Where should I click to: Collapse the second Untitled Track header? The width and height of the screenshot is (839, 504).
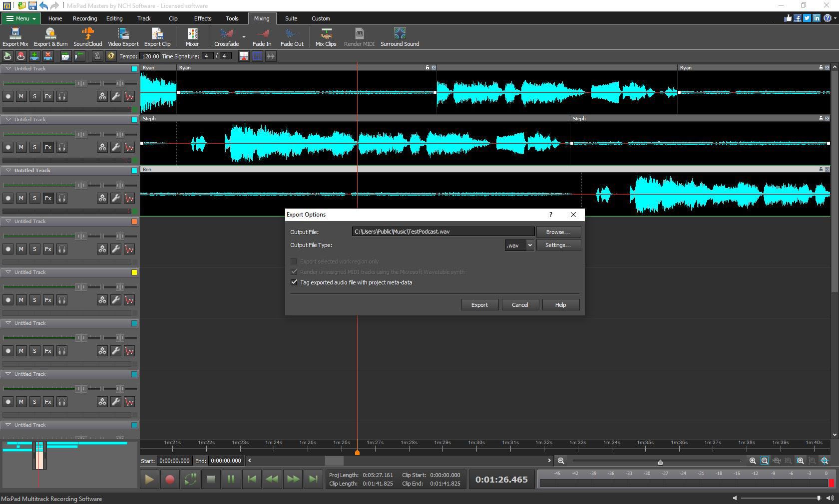coord(7,120)
